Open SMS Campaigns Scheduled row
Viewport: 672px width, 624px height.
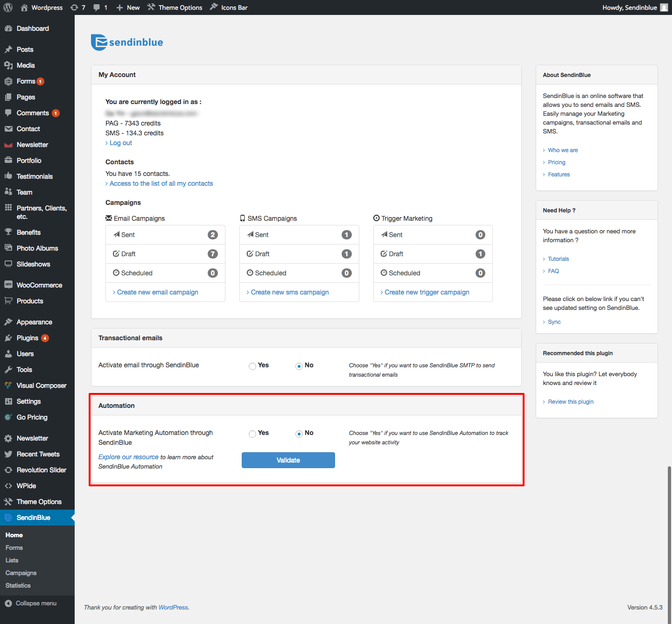299,273
